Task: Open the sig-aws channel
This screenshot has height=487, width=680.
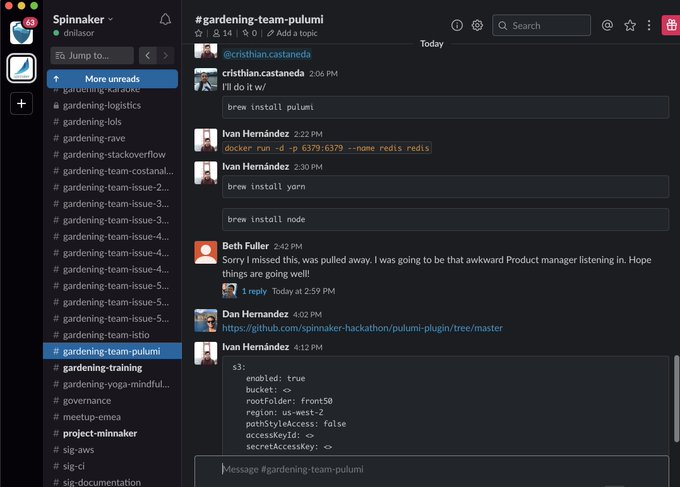Action: click(112, 450)
